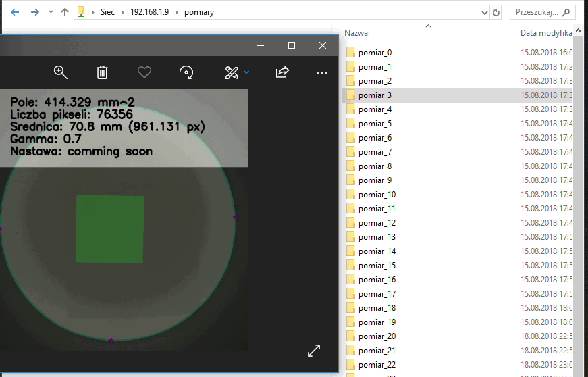Select folder pomiar_0
Image resolution: width=588 pixels, height=377 pixels.
point(375,53)
